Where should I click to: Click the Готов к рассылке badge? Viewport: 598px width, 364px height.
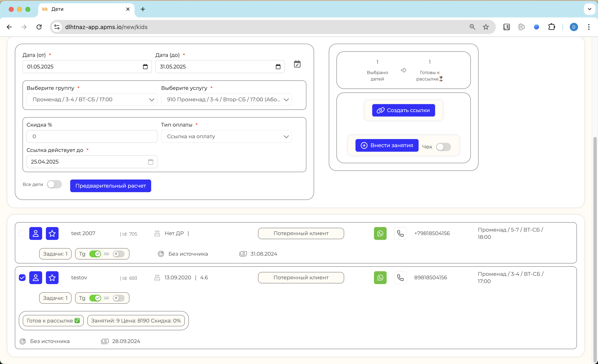click(x=53, y=321)
